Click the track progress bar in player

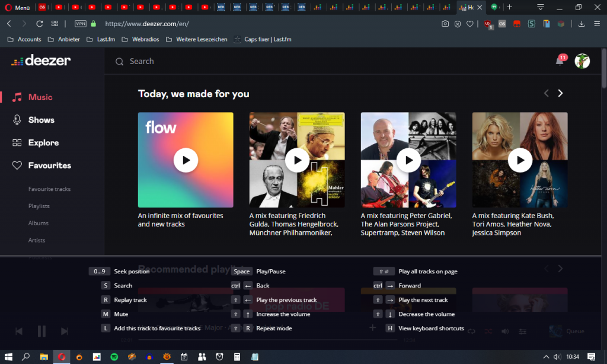(268, 340)
